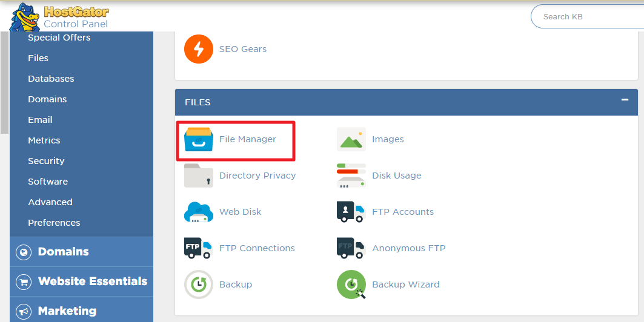Viewport: 644px width, 322px height.
Task: Open the Images picture icon
Action: (x=351, y=139)
